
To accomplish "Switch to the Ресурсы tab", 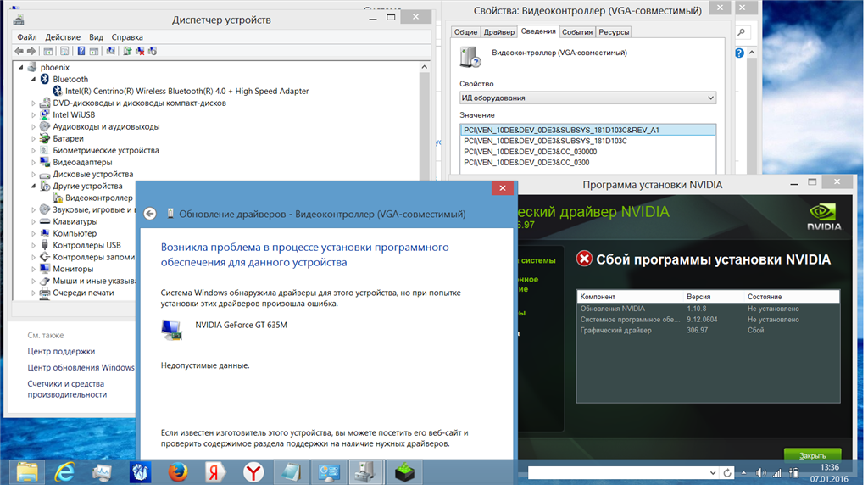I will pos(614,32).
